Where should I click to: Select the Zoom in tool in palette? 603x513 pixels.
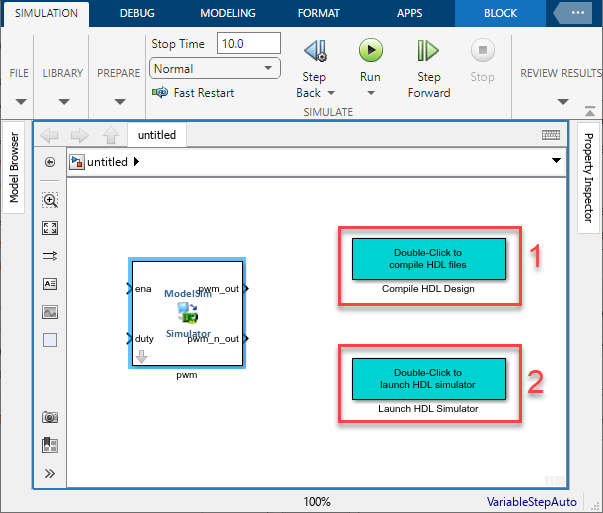point(50,200)
